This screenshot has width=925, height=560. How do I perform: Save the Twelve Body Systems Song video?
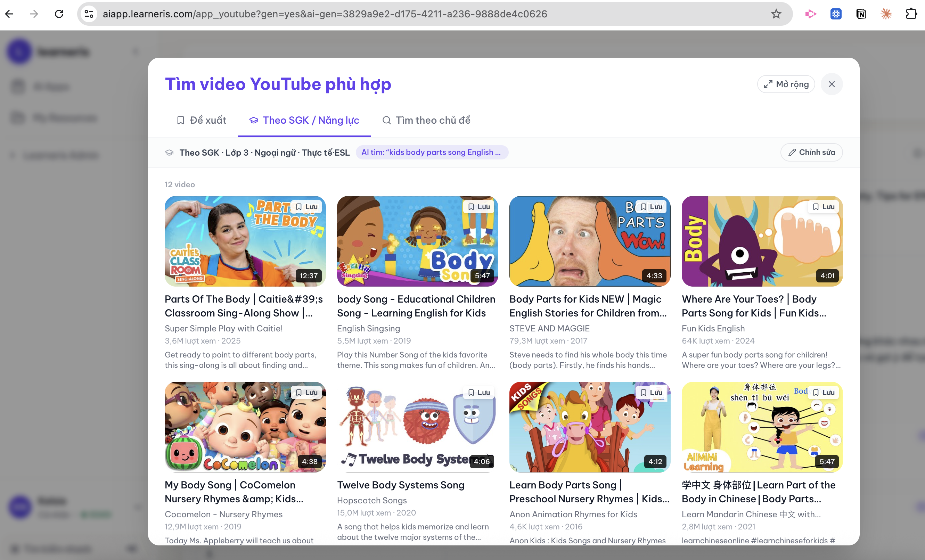(x=478, y=393)
